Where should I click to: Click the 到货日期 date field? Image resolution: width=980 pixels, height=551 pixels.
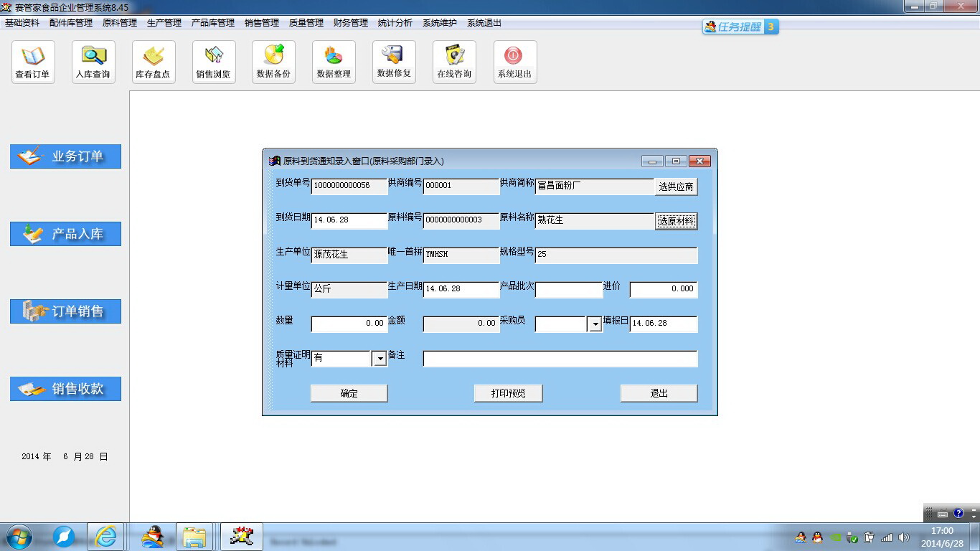[x=349, y=220]
